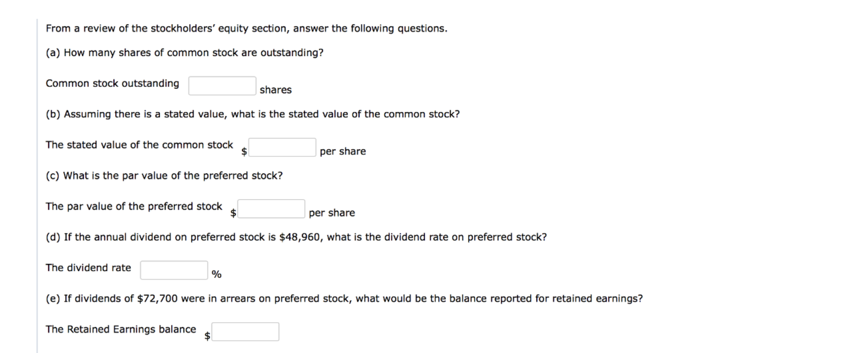Click the dividend rate percentage input box
The width and height of the screenshot is (868, 353).
(173, 270)
